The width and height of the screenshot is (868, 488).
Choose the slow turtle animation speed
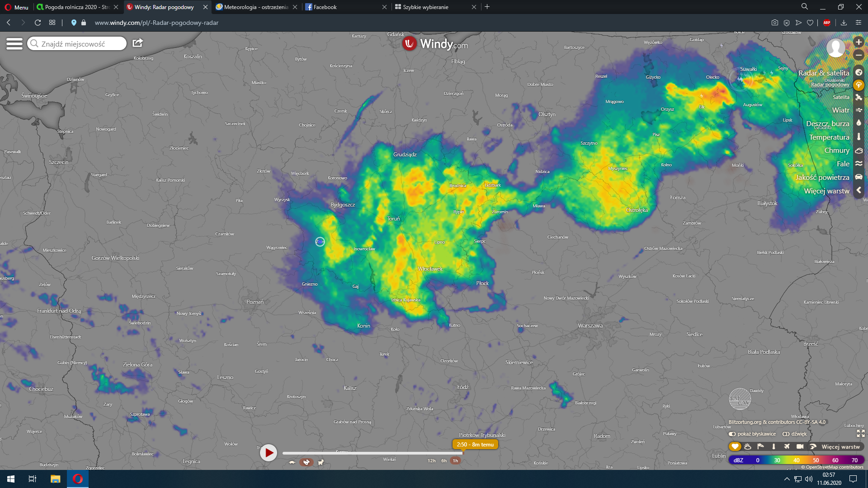coord(292,462)
